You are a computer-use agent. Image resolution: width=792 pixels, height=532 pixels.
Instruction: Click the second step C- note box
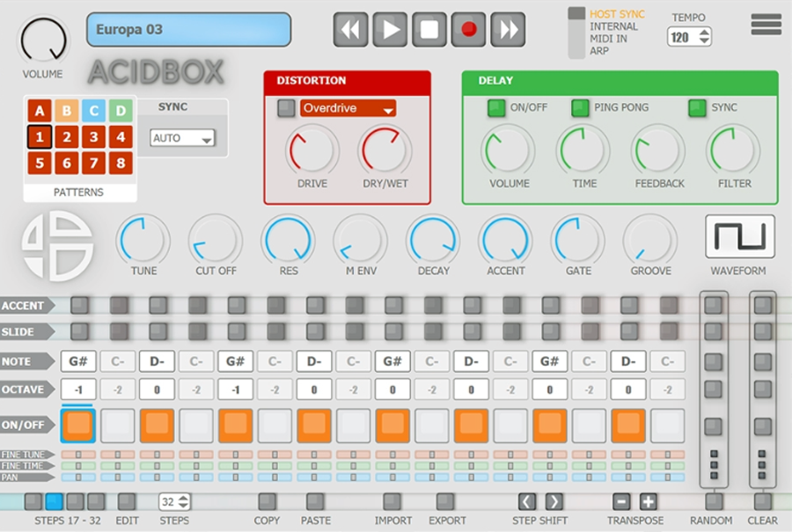tap(118, 361)
